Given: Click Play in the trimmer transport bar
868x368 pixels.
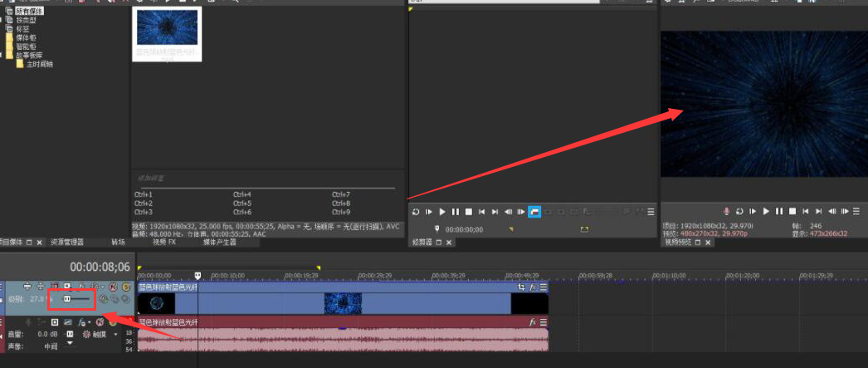Looking at the screenshot, I should pos(442,212).
